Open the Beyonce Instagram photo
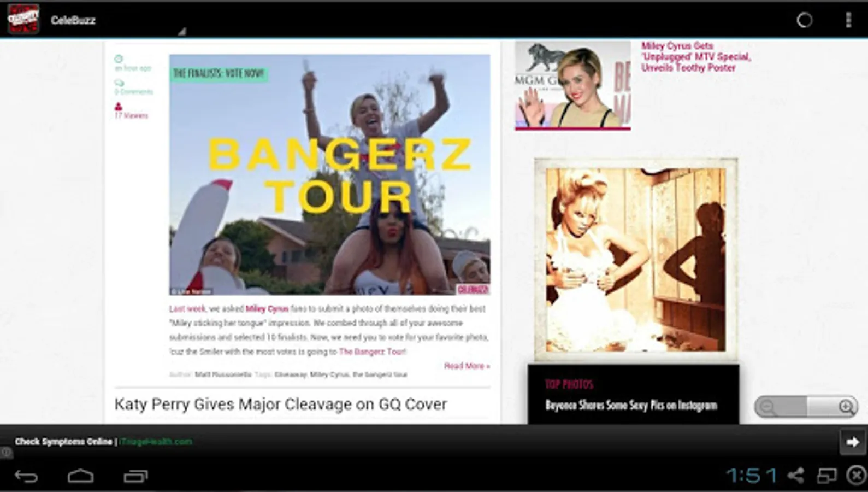Image resolution: width=868 pixels, height=492 pixels. click(x=636, y=260)
